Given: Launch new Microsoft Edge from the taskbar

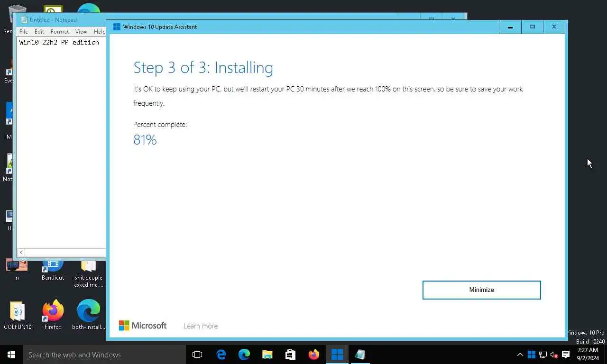Looking at the screenshot, I should [x=244, y=355].
